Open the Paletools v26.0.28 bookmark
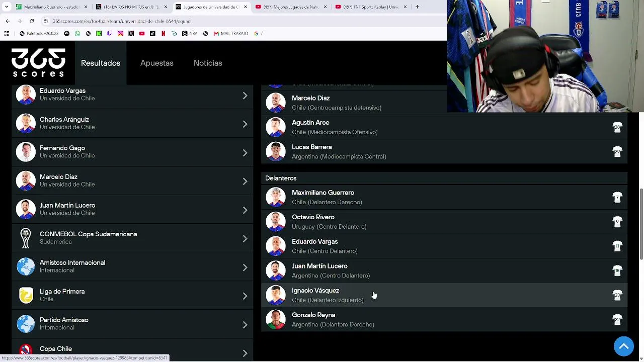This screenshot has height=362, width=644. click(x=39, y=33)
